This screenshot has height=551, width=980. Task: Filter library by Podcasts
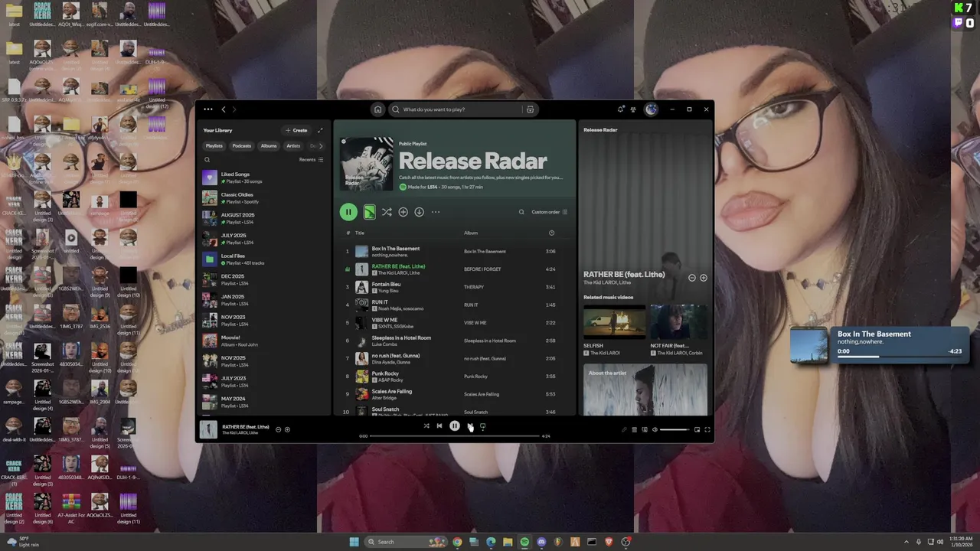pos(242,145)
